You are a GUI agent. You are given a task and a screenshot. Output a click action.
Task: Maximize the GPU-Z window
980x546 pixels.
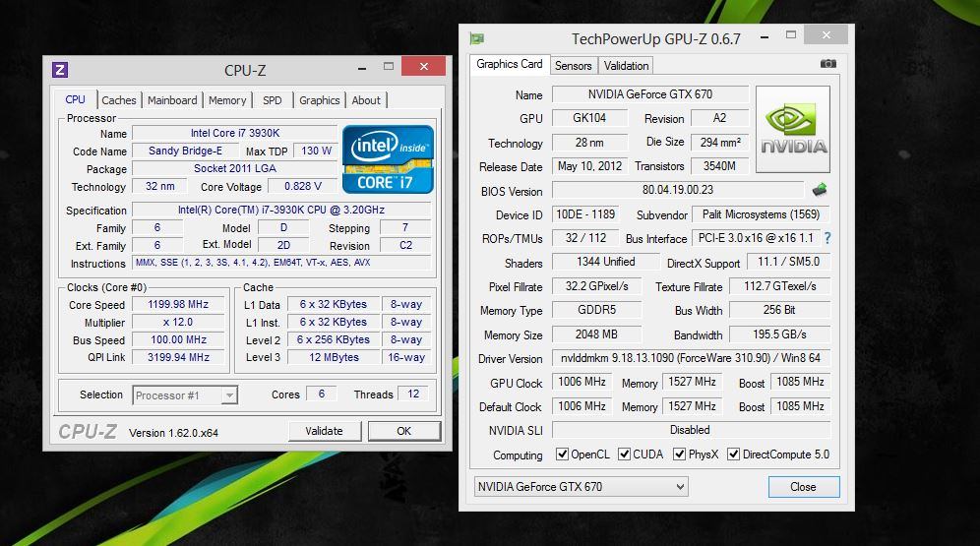[x=791, y=35]
